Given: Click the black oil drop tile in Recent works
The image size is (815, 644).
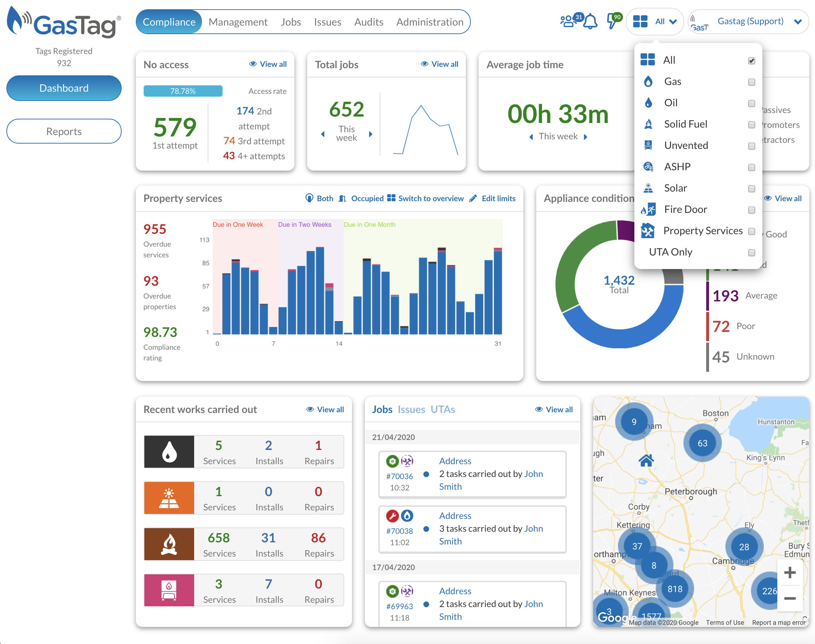Looking at the screenshot, I should pos(169,451).
